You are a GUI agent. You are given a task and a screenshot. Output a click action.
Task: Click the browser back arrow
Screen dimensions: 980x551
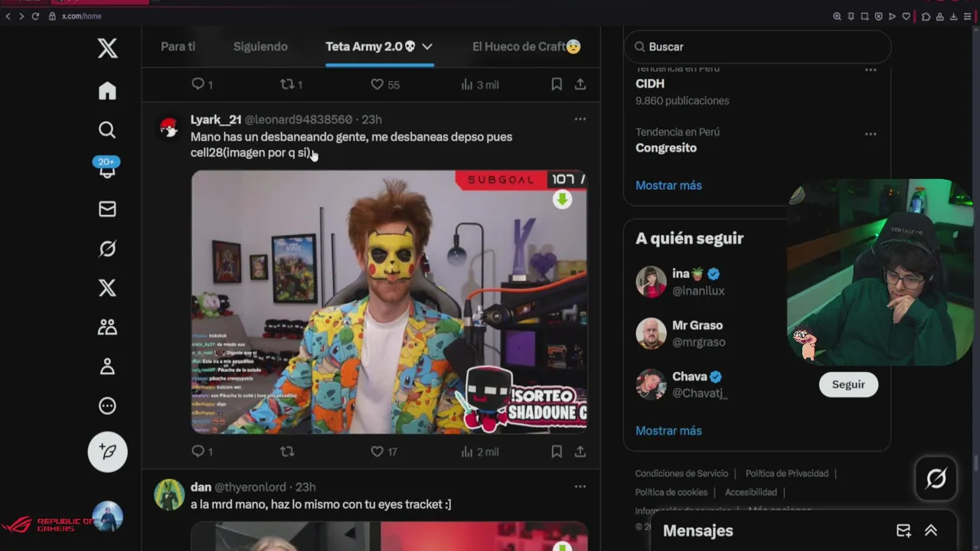8,16
